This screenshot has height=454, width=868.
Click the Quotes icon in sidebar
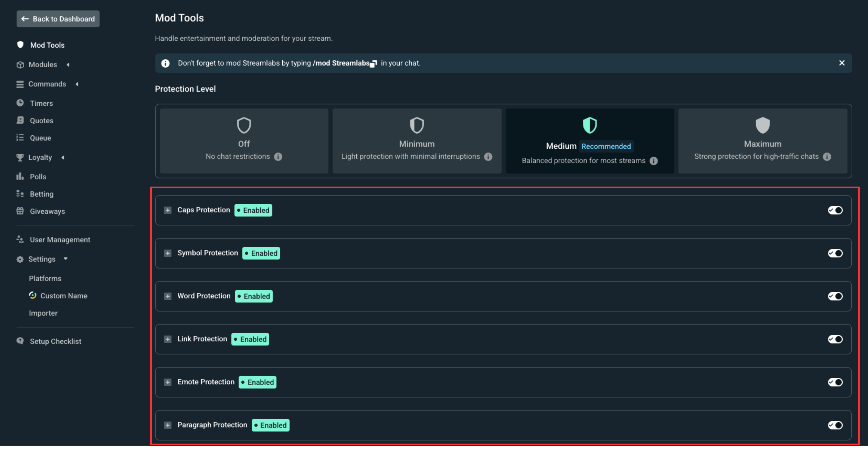point(20,120)
